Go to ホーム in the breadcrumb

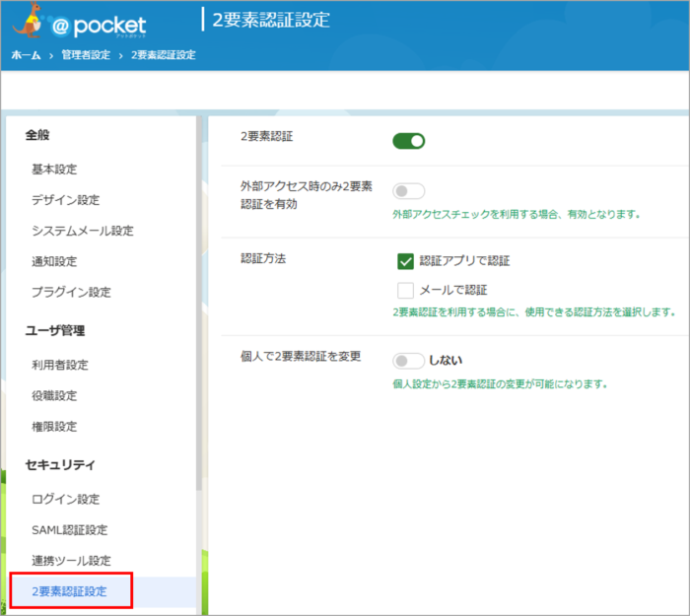[26, 55]
